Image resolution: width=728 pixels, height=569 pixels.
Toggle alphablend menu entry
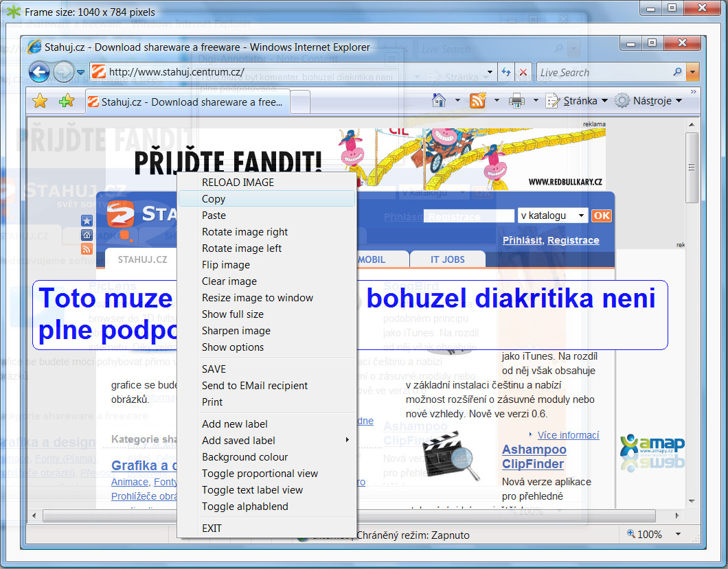[266, 507]
